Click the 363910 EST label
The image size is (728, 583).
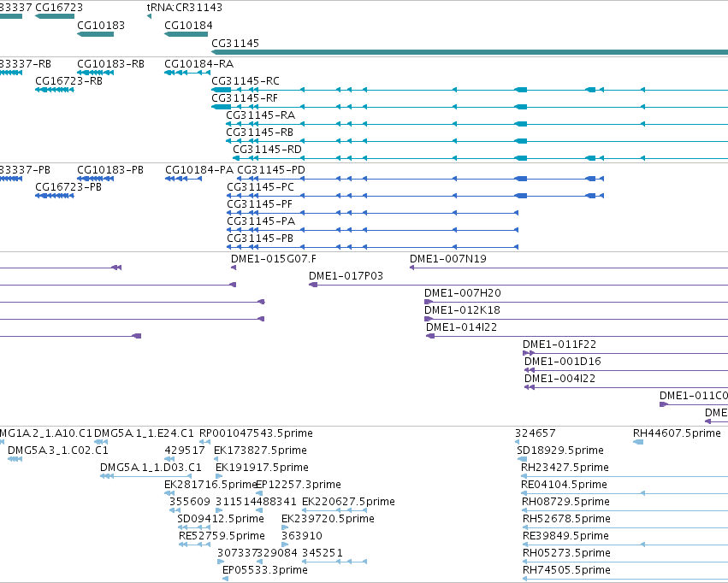coord(302,536)
